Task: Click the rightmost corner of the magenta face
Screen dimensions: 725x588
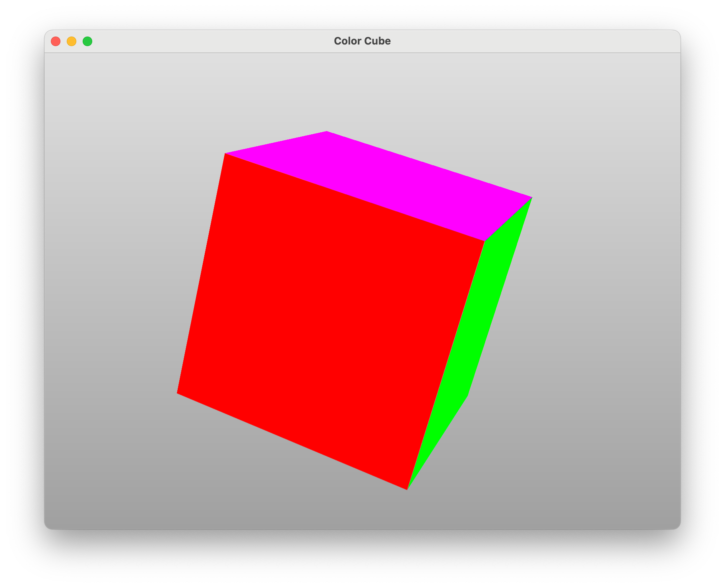Action: coord(532,197)
